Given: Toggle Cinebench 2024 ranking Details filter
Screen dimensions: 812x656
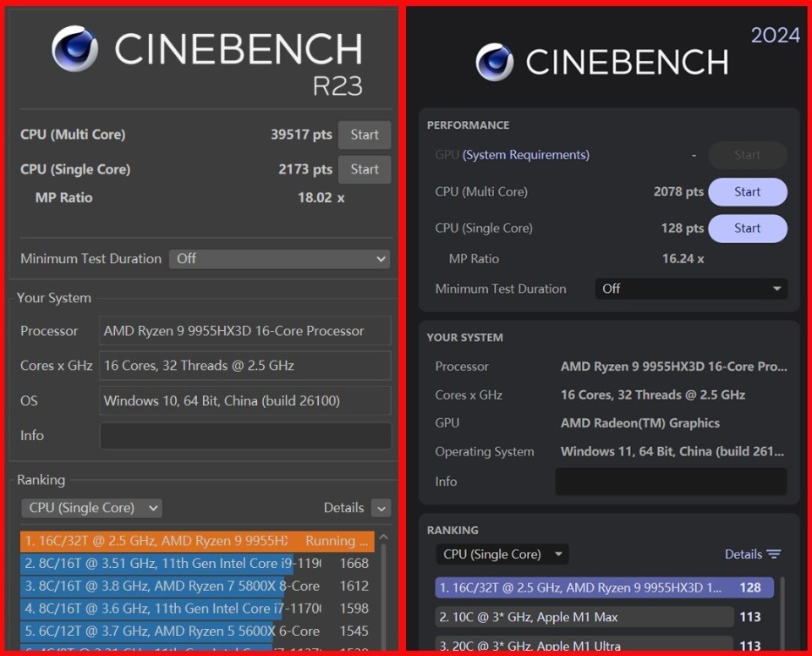Looking at the screenshot, I should pyautogui.click(x=753, y=554).
